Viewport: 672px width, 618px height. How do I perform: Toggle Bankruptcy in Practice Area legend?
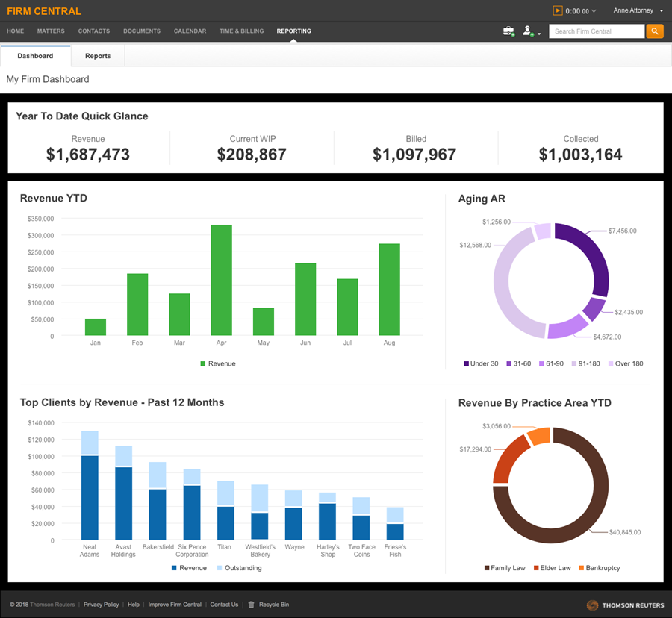pyautogui.click(x=599, y=568)
